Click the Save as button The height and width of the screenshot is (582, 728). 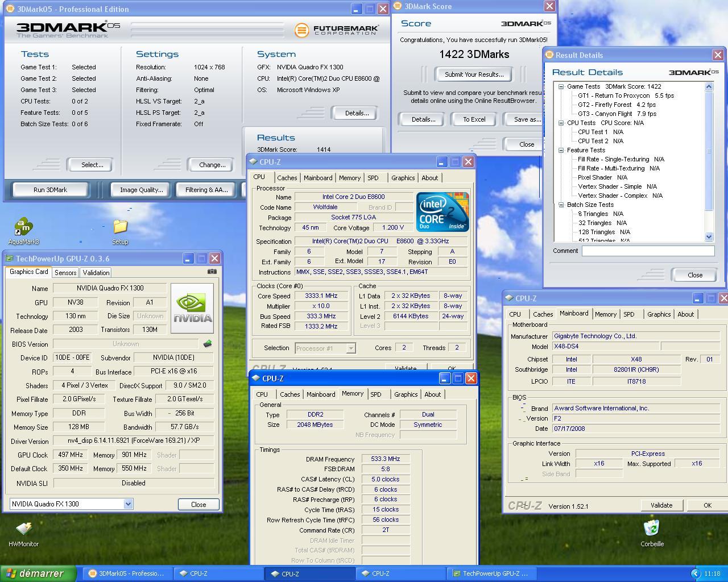523,119
